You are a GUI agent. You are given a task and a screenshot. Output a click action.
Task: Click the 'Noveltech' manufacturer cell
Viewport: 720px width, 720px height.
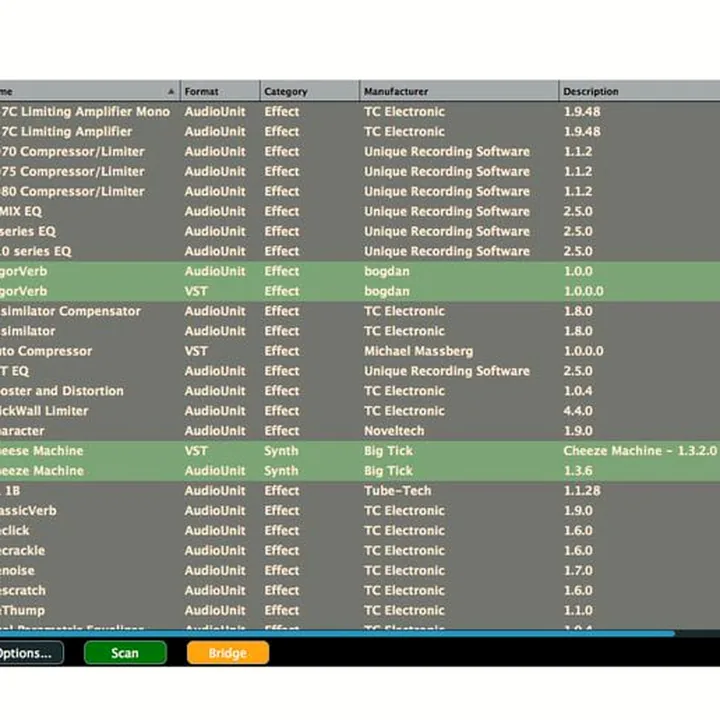click(394, 431)
